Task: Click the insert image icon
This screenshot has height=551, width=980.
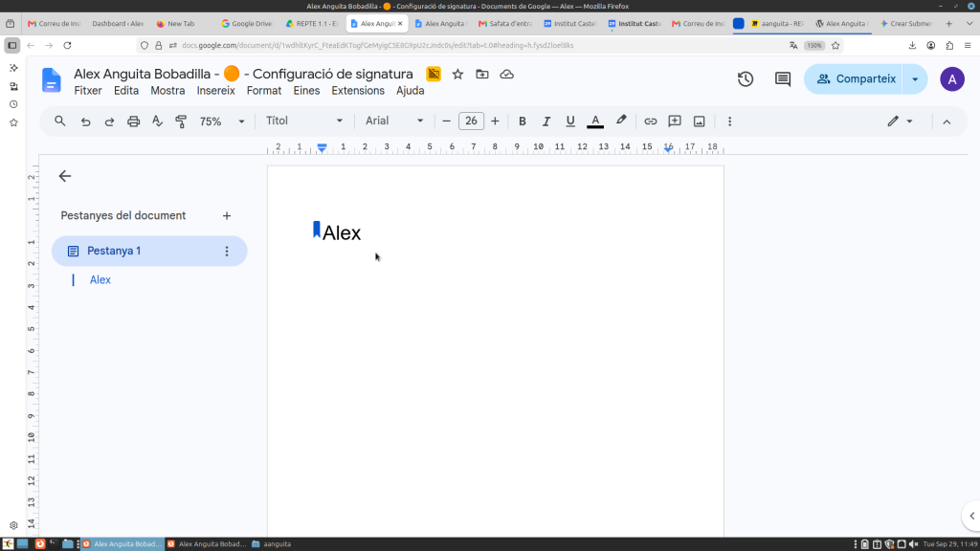Action: tap(699, 121)
